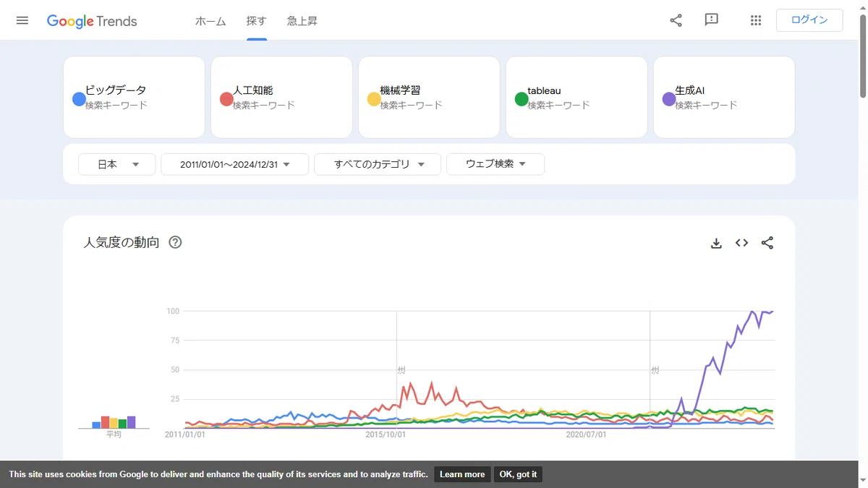This screenshot has height=488, width=868.
Task: Click the red dot for 人工知能
Action: pyautogui.click(x=226, y=99)
